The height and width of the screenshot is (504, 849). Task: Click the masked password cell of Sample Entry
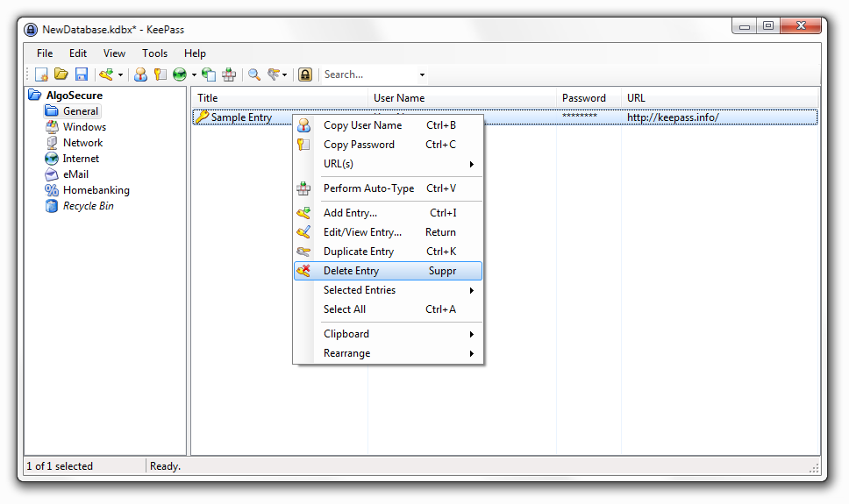pyautogui.click(x=580, y=117)
